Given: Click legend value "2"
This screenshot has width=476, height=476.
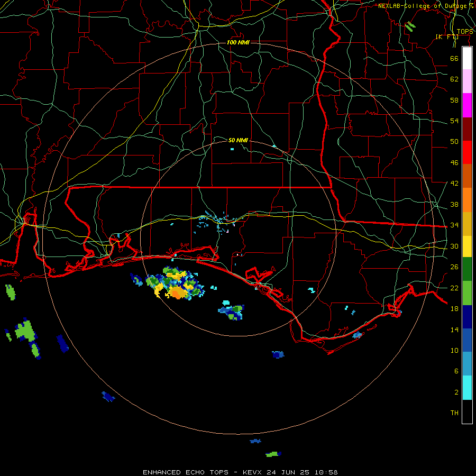Looking at the screenshot, I should [x=456, y=392].
